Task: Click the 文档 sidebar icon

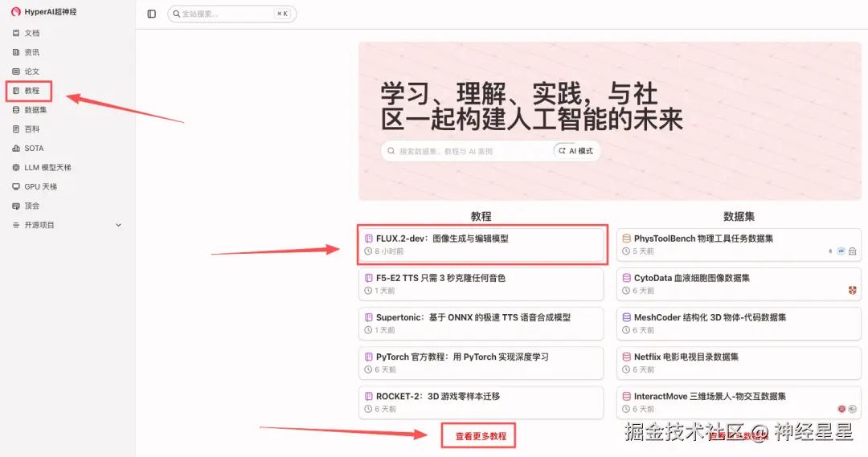Action: click(16, 33)
